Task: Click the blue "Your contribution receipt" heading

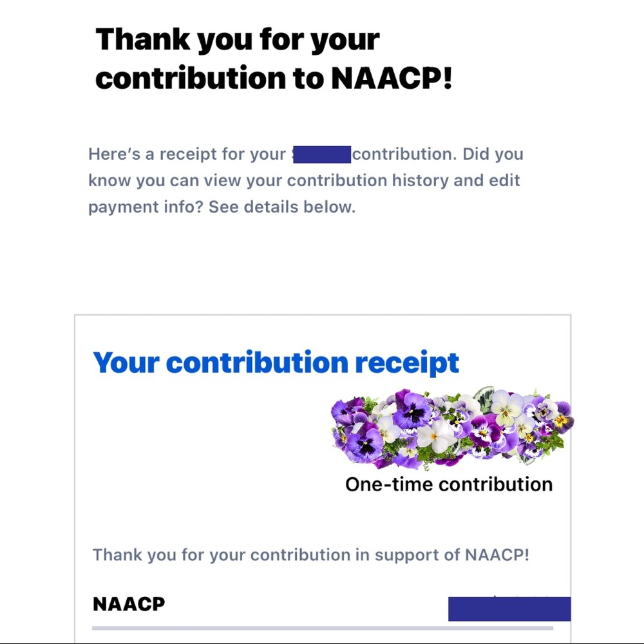Action: coord(276,363)
